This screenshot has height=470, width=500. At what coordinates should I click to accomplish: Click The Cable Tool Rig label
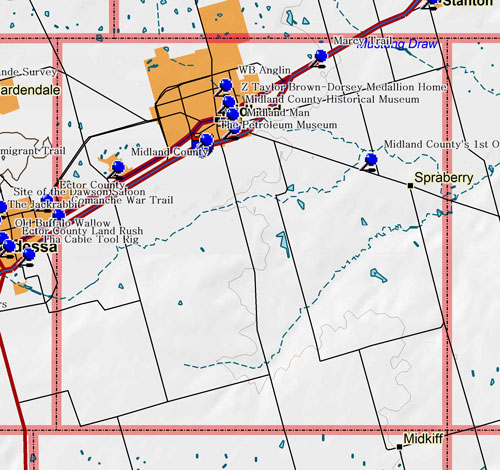tap(91, 239)
